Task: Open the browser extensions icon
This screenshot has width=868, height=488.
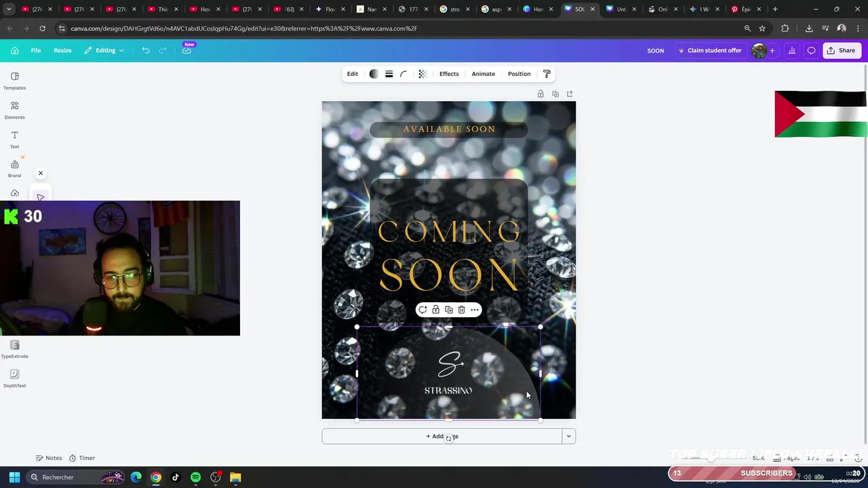Action: pyautogui.click(x=785, y=28)
